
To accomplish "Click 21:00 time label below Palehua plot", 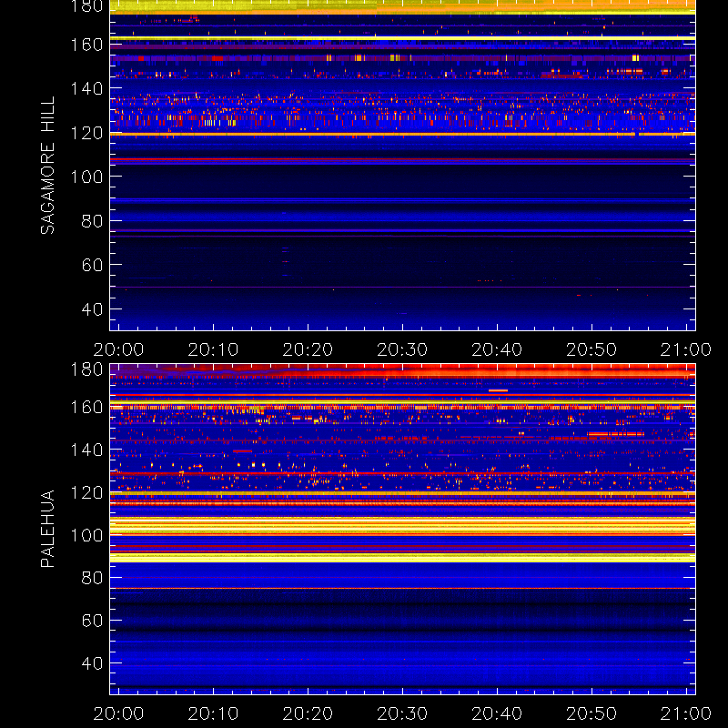I will tap(686, 713).
